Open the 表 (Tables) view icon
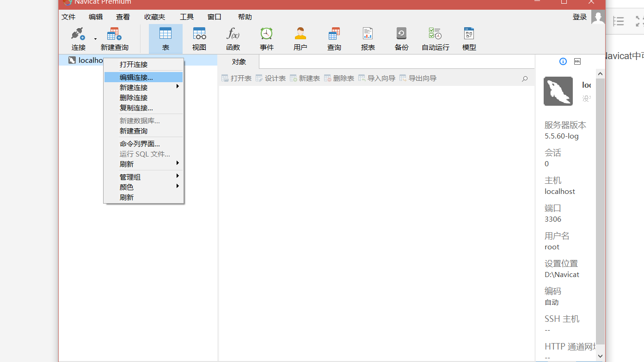The height and width of the screenshot is (362, 644). pos(166,38)
